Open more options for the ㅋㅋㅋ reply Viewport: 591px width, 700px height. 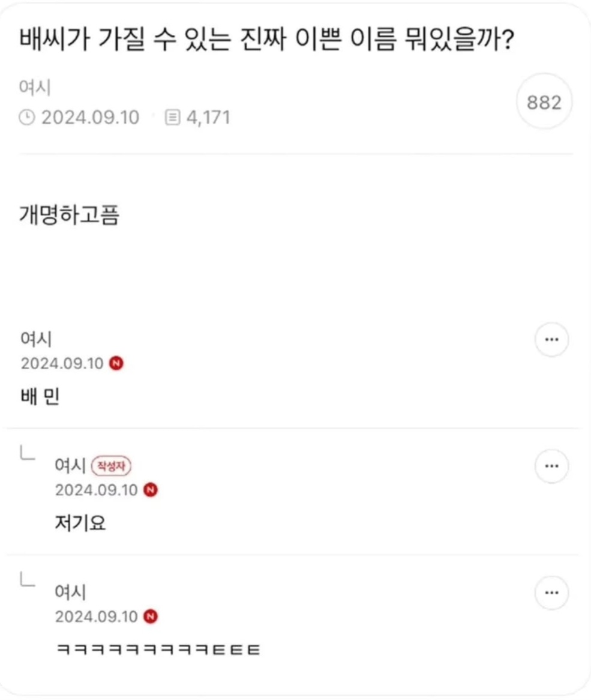[x=552, y=593]
